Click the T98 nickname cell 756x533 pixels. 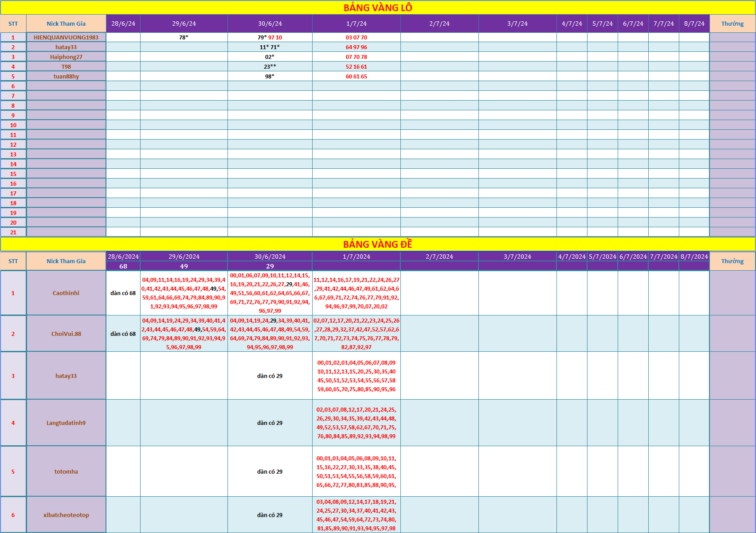coord(66,66)
